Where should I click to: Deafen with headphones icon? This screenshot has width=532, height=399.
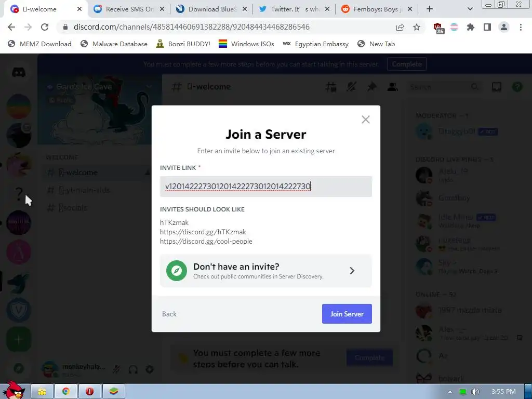(133, 369)
